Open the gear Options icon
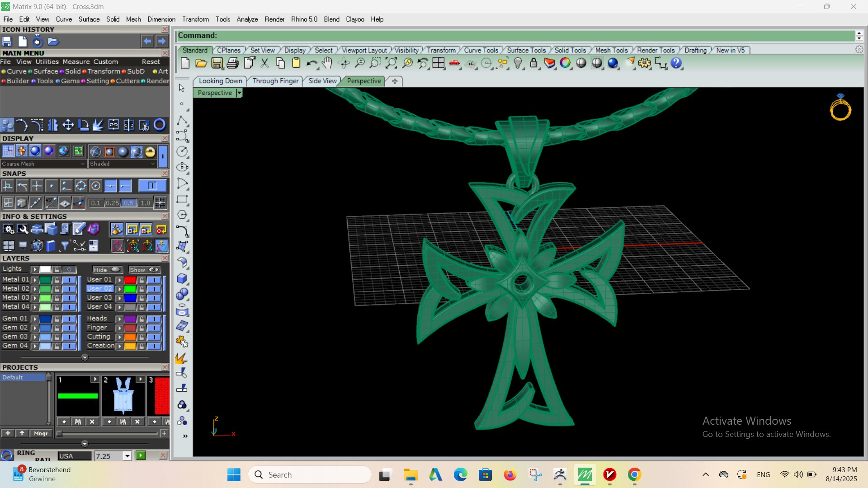 click(644, 63)
